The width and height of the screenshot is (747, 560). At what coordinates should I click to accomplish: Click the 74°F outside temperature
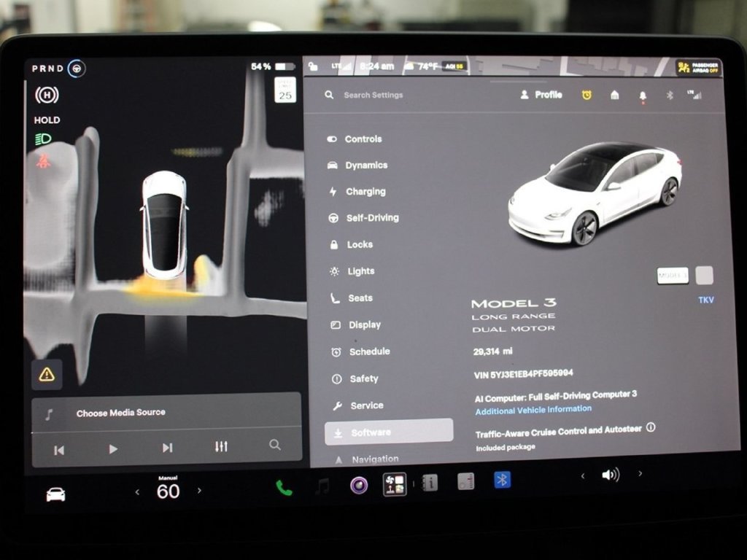[x=427, y=66]
